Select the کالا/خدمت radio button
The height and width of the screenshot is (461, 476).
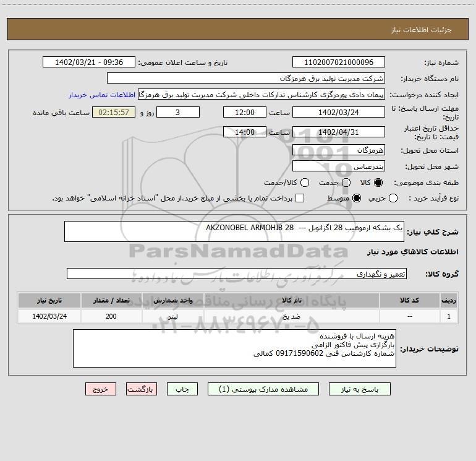pos(305,183)
